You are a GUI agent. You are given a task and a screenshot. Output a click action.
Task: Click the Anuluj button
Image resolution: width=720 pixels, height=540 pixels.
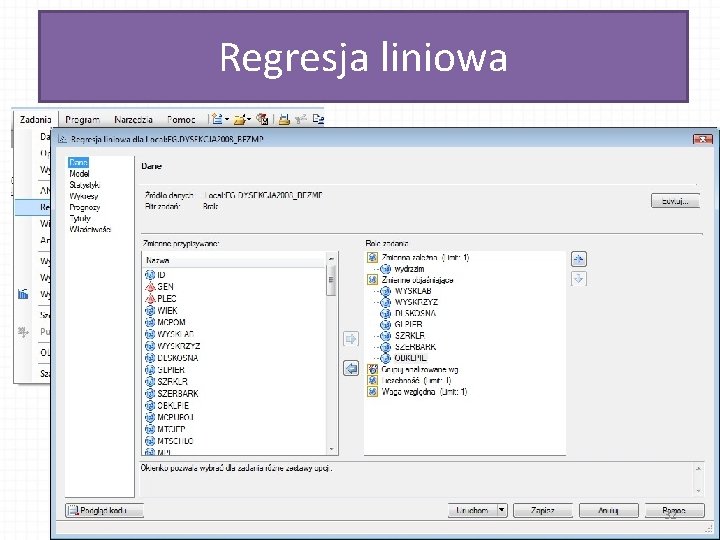[608, 510]
